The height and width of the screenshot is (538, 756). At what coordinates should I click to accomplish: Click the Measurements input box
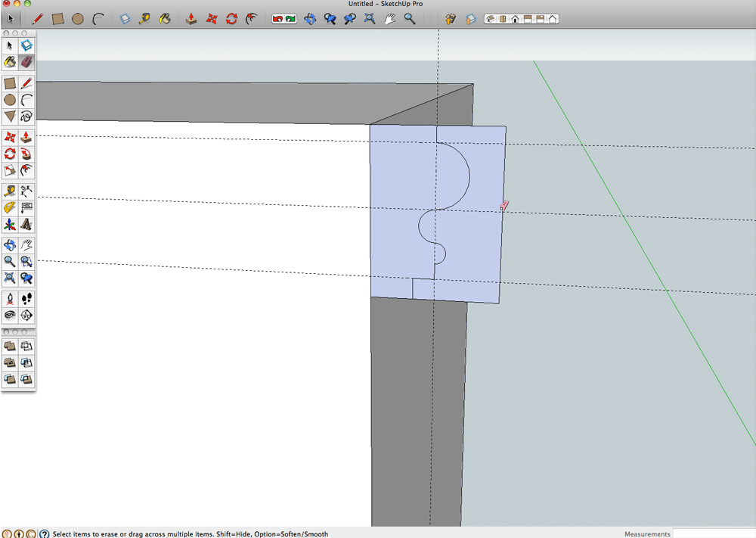(x=714, y=533)
